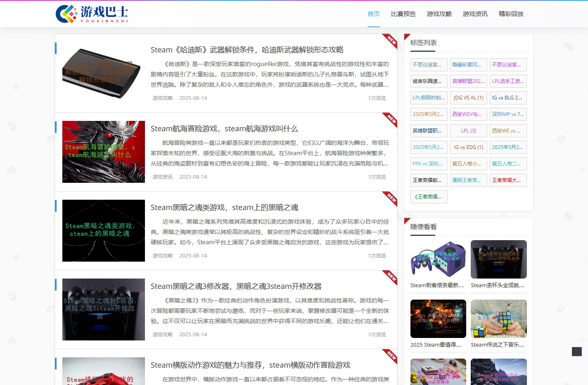Go to the 比赛预告 menu item
This screenshot has height=385, width=588.
coord(403,14)
